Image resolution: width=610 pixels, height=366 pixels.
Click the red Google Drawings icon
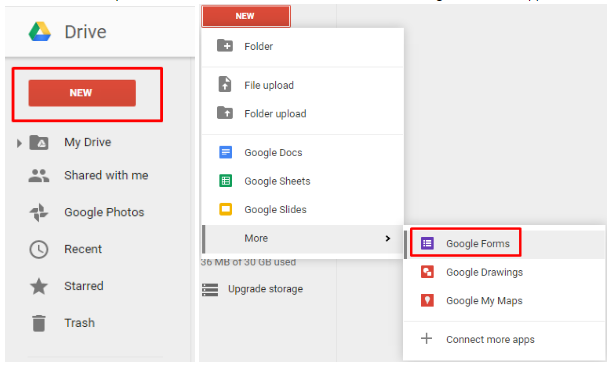click(x=427, y=272)
